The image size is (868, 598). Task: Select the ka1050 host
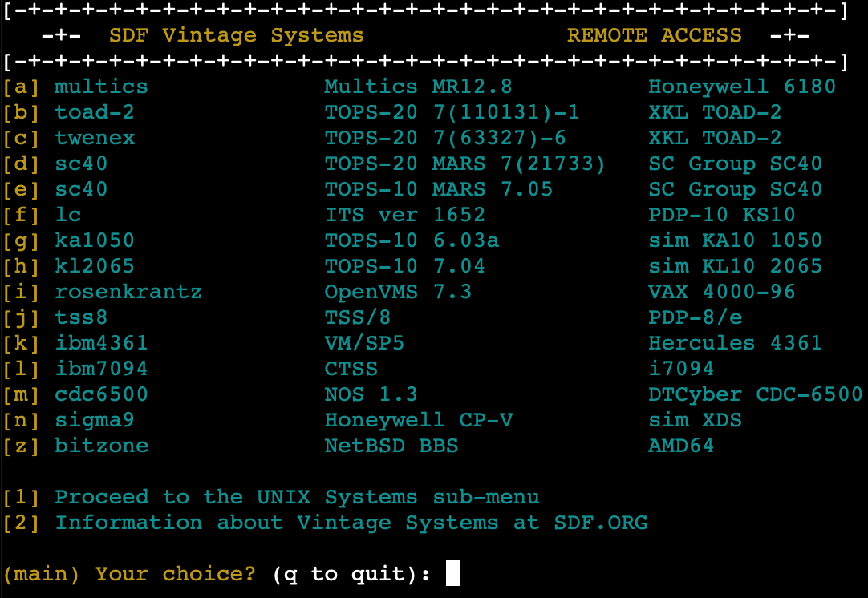[x=94, y=240]
